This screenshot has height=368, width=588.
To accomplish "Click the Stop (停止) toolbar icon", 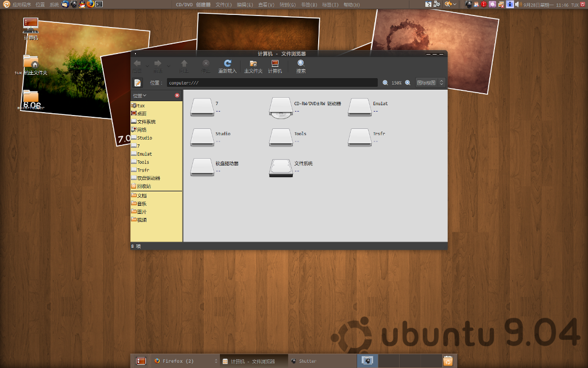I will (206, 63).
